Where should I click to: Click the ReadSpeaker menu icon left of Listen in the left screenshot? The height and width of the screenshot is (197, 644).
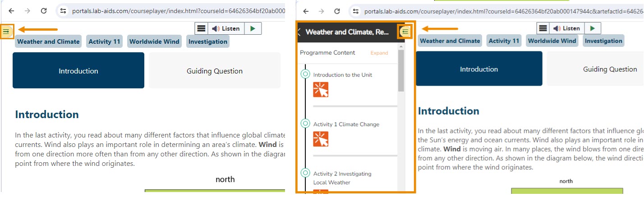[x=201, y=28]
